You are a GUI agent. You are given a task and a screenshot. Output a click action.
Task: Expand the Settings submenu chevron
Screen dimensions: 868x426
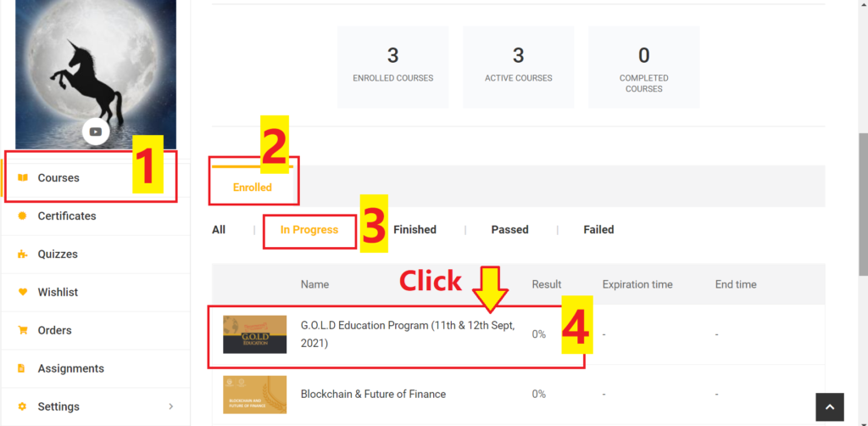tap(171, 406)
